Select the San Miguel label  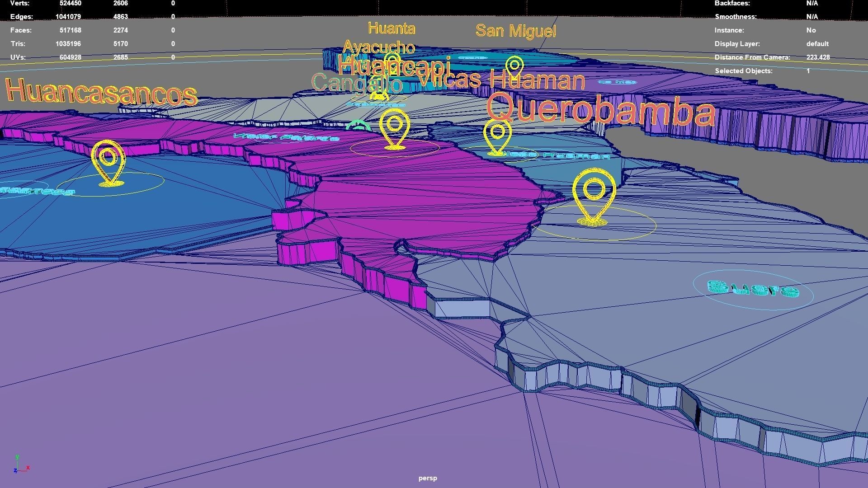point(515,31)
